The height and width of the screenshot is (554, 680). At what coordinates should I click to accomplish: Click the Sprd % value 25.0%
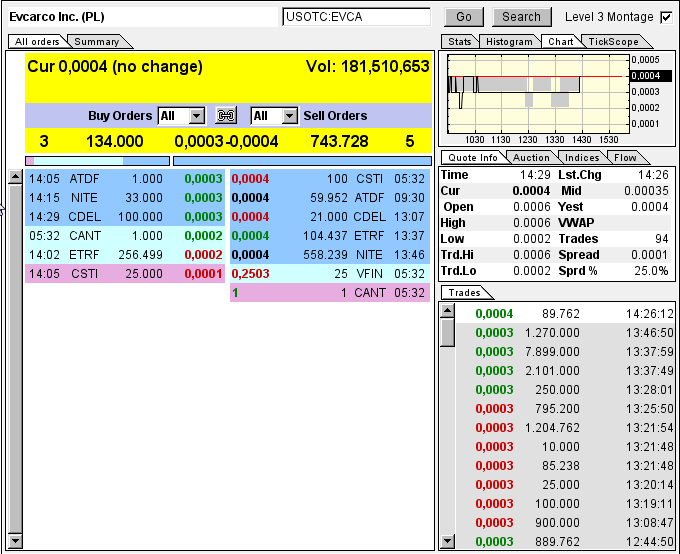coord(651,271)
